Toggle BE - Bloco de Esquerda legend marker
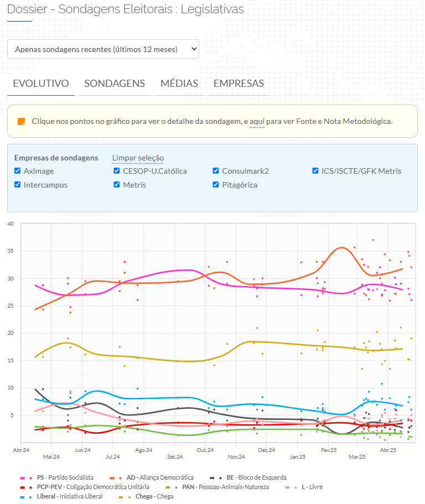The height and width of the screenshot is (504, 425). click(x=215, y=477)
